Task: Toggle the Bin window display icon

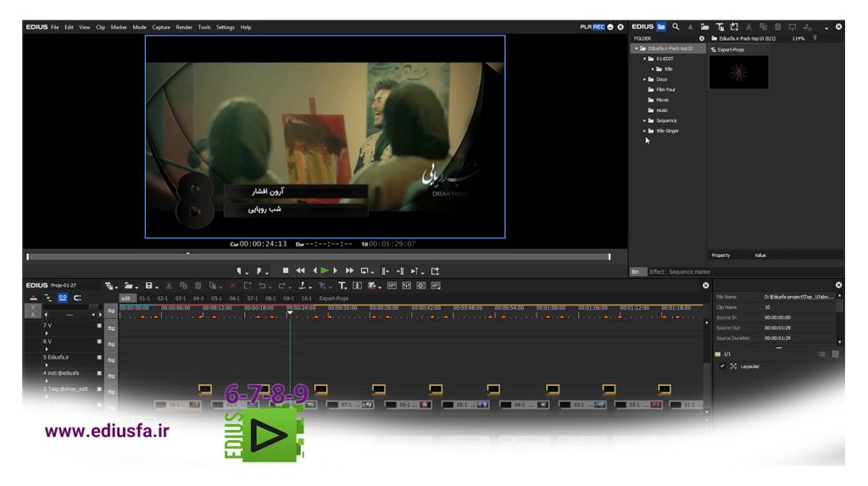Action: [x=392, y=286]
